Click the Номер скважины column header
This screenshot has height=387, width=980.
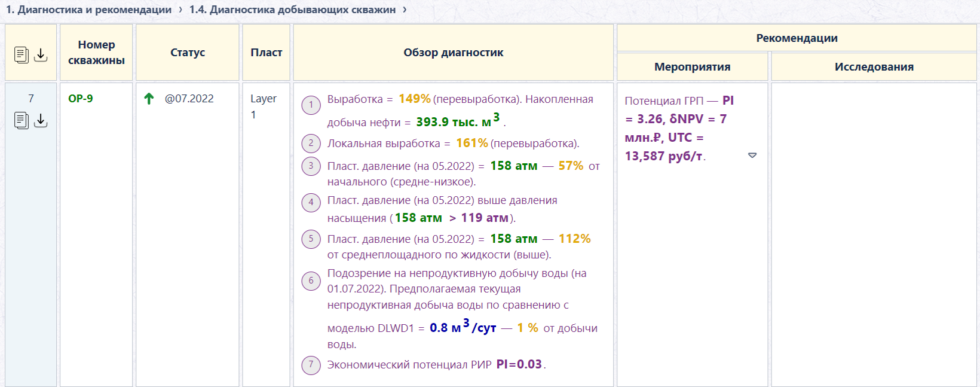pos(96,52)
